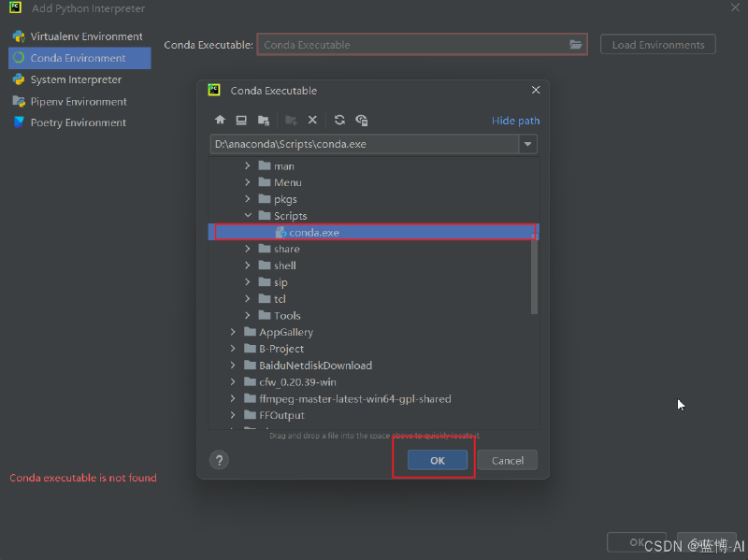Select the AppGallery folder row
Screen dimensions: 748x560
tap(373, 332)
